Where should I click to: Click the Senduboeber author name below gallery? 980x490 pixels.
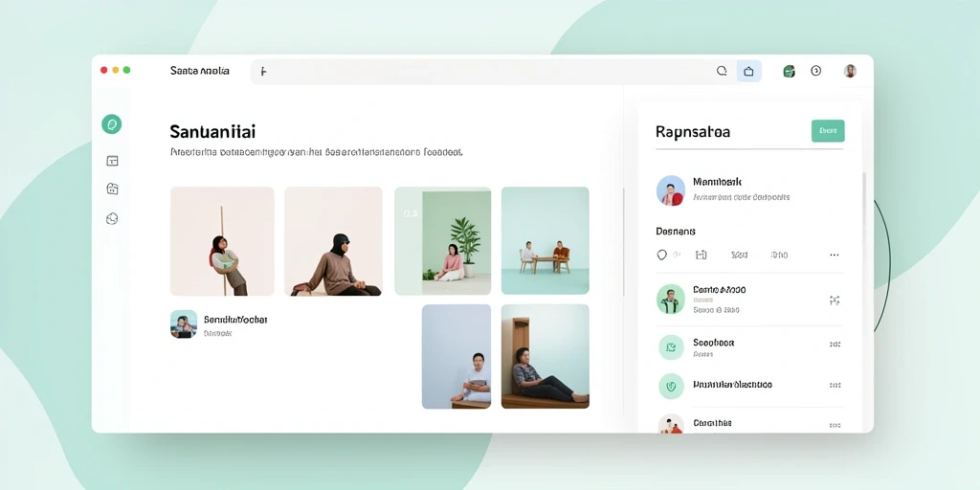(235, 320)
